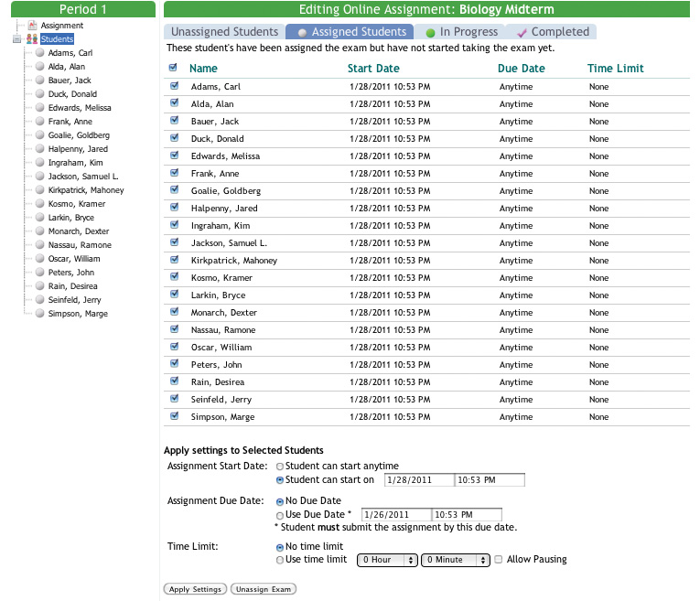Select Students node label in Period 1 tree

[x=57, y=39]
